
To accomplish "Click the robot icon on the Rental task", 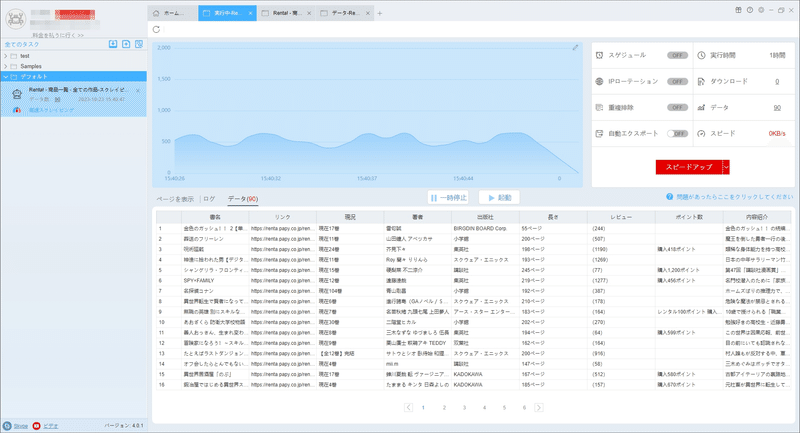I will 17,94.
